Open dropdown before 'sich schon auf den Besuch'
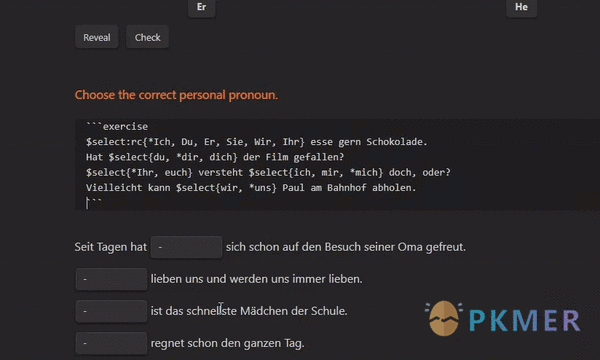 pyautogui.click(x=186, y=247)
